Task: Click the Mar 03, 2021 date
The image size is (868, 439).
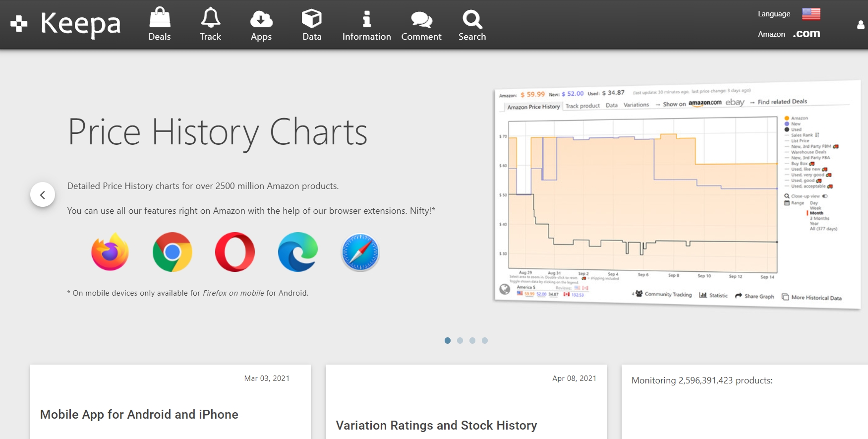Action: pyautogui.click(x=267, y=378)
